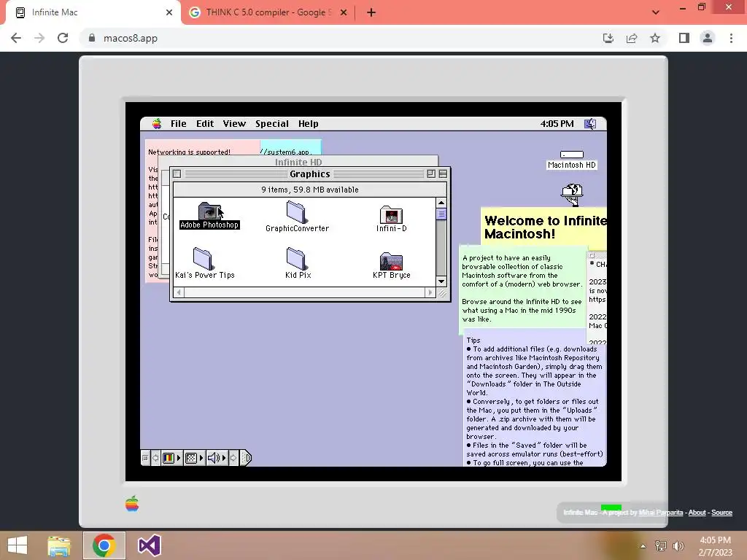Click Control Strip scroll left arrow
Image resolution: width=747 pixels, height=560 pixels.
click(156, 458)
